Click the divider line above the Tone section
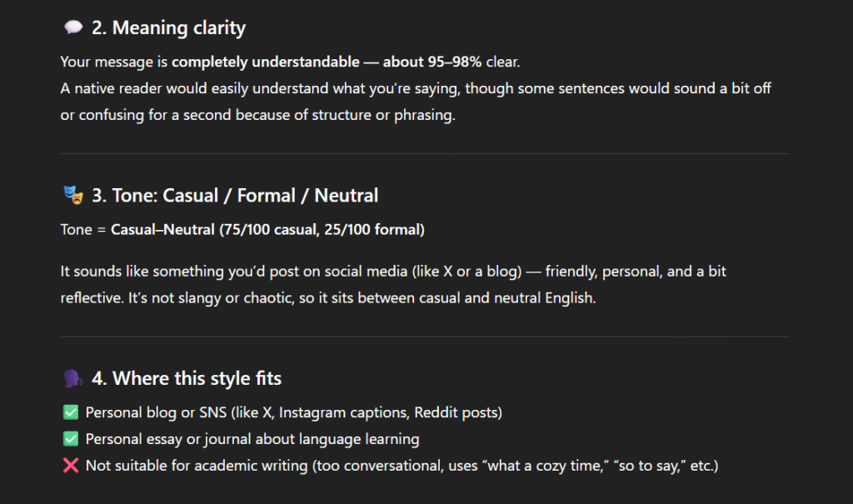853x504 pixels. tap(425, 154)
